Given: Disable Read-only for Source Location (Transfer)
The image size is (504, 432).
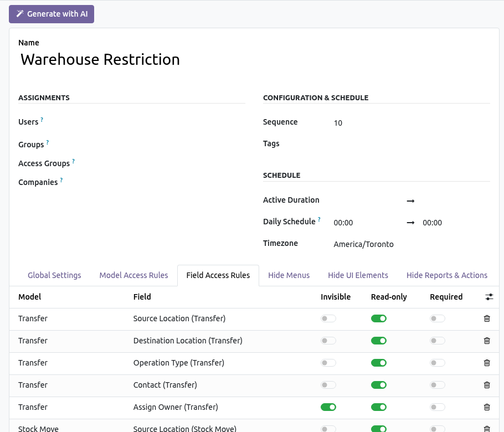Looking at the screenshot, I should coord(379,318).
